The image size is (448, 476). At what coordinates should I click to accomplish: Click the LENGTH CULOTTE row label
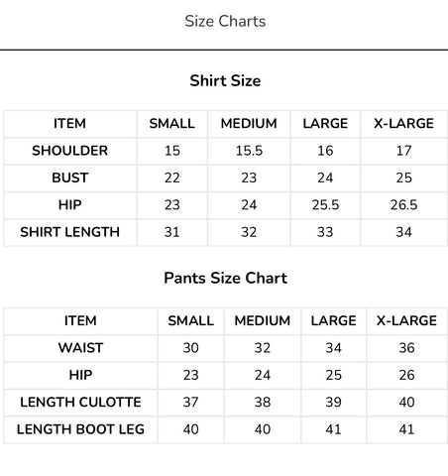pyautogui.click(x=80, y=403)
